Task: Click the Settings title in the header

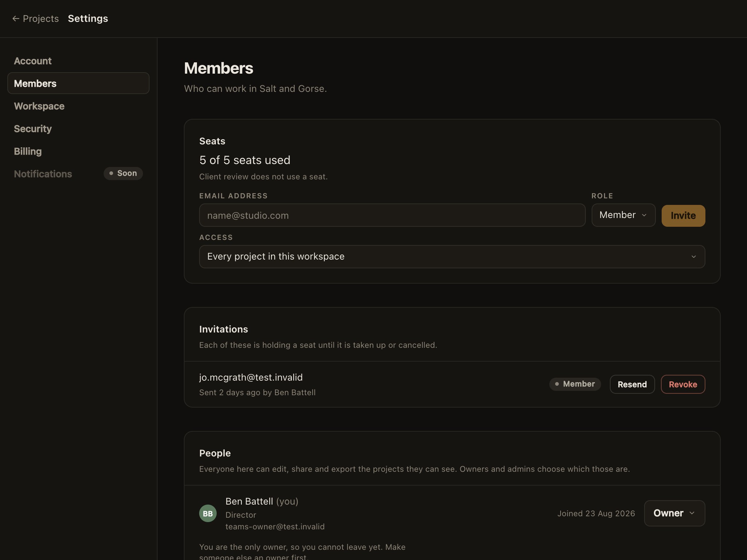Action: [x=88, y=19]
